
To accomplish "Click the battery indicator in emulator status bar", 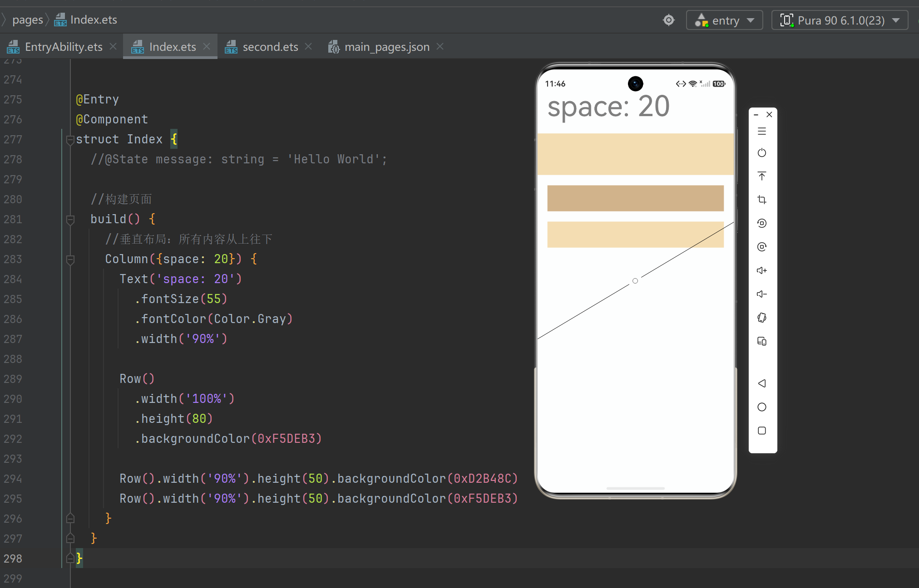I will (x=719, y=84).
